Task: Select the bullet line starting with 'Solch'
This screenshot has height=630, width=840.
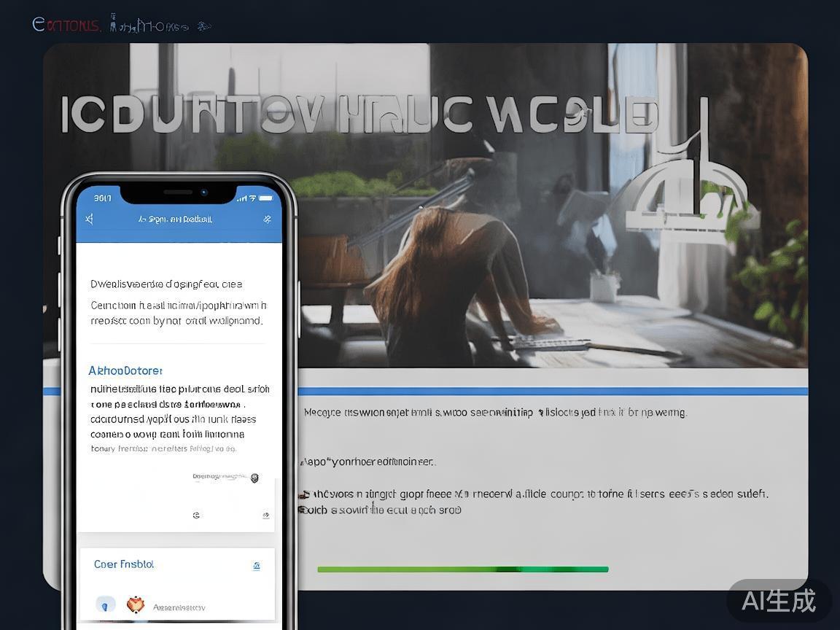Action: point(379,510)
